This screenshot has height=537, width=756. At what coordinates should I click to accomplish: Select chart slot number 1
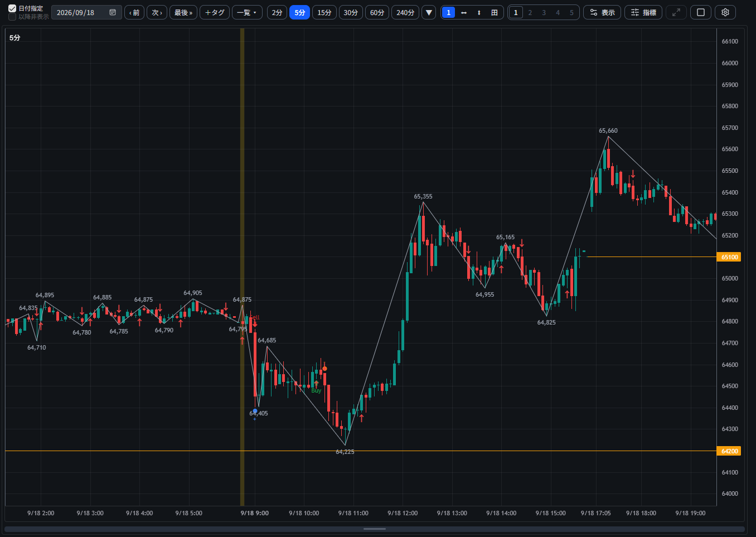[x=516, y=12]
